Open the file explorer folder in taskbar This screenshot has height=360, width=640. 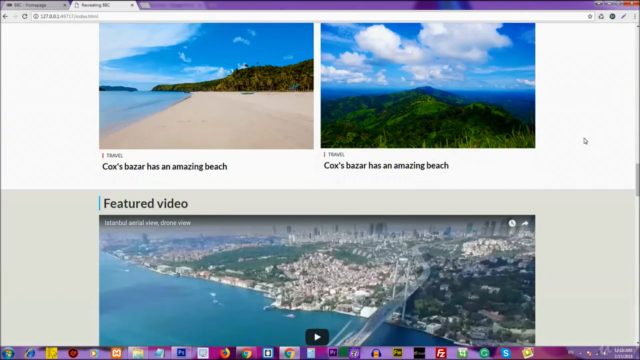tap(138, 353)
